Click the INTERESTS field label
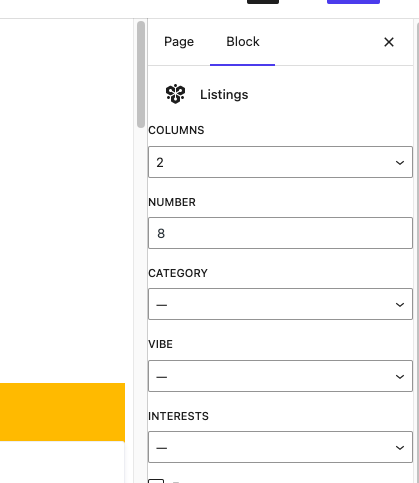Viewport: 419px width, 483px height. 178,416
